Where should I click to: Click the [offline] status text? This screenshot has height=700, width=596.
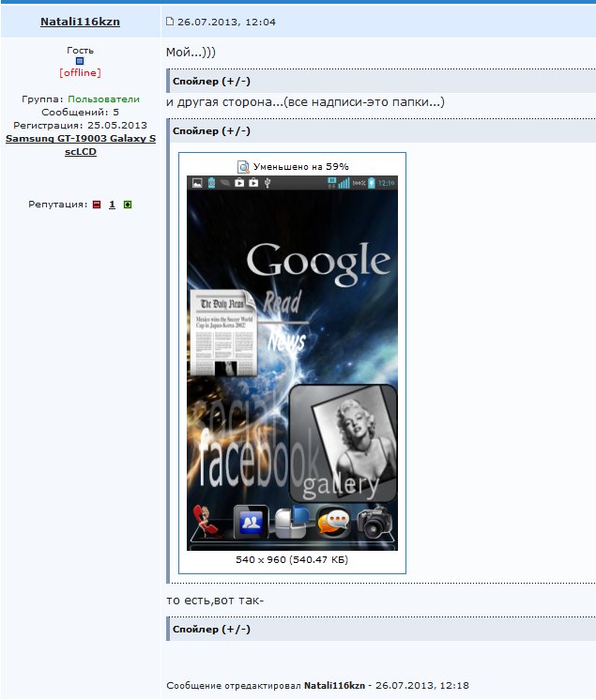coord(80,73)
